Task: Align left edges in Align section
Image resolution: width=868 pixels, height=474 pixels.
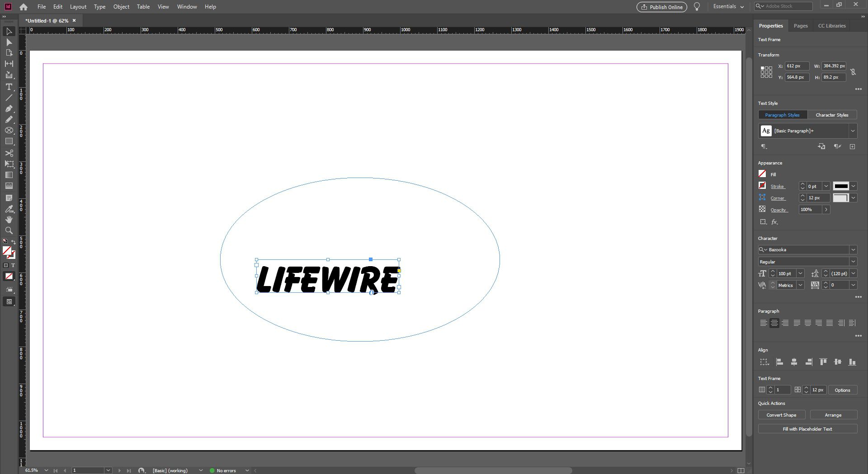Action: 779,362
